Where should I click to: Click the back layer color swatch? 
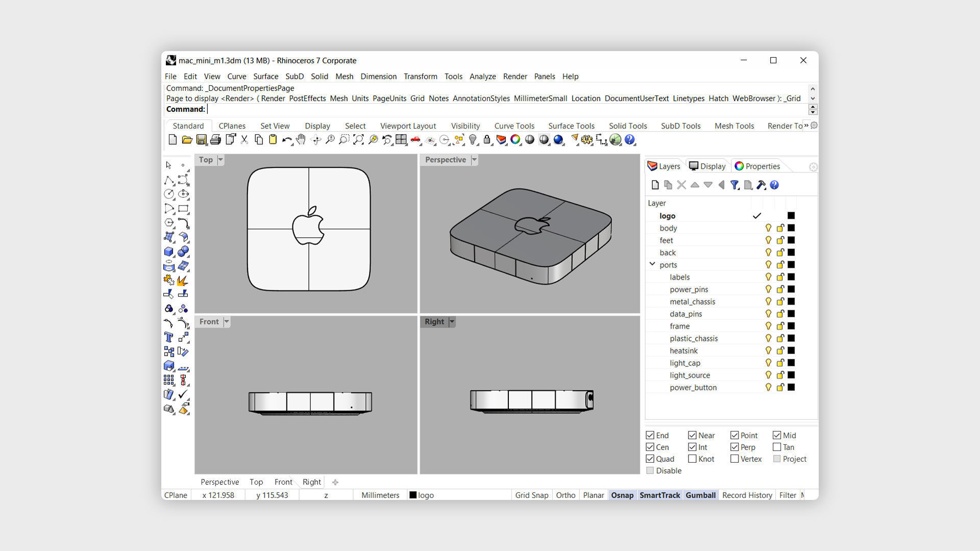click(x=791, y=253)
